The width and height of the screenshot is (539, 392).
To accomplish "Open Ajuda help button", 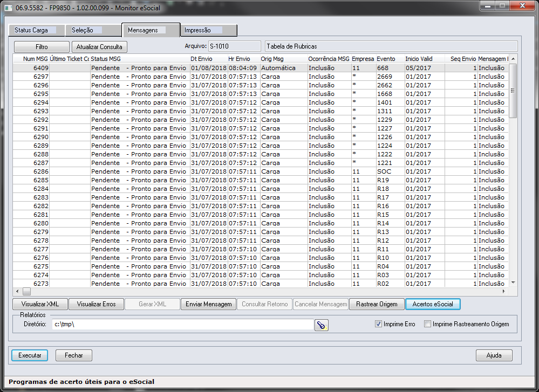I will click(494, 355).
